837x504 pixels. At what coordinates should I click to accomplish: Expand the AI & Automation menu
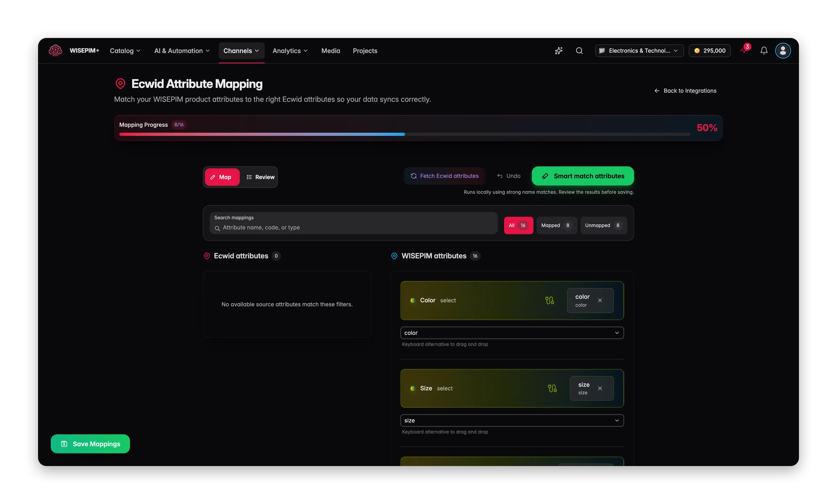click(182, 51)
